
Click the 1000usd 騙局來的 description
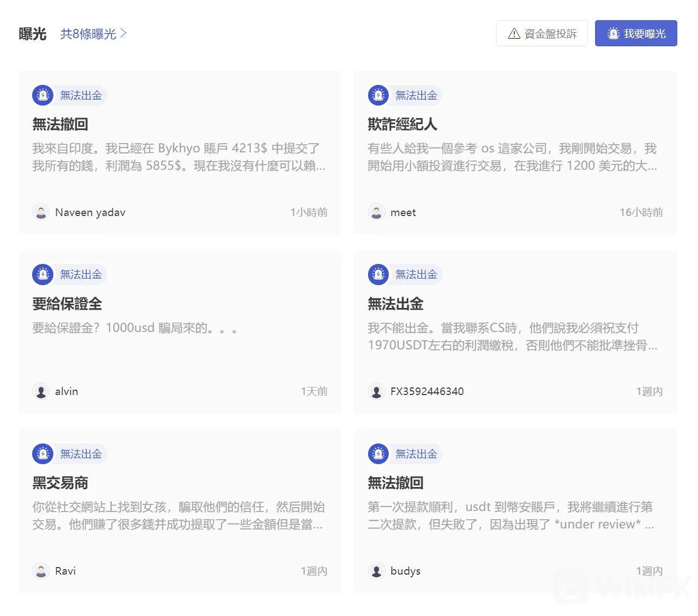134,328
